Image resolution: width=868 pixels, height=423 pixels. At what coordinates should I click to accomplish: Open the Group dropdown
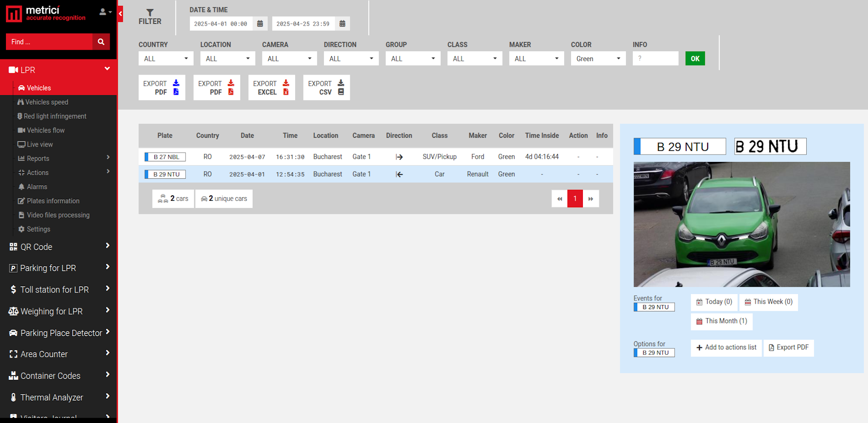tap(413, 59)
